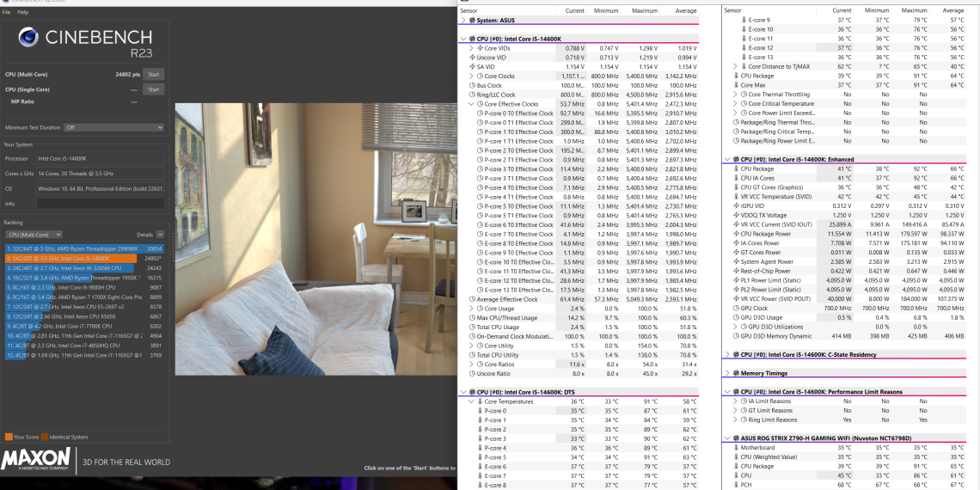Click the lightning icon next to SA VID
The image size is (980, 490).
click(471, 67)
